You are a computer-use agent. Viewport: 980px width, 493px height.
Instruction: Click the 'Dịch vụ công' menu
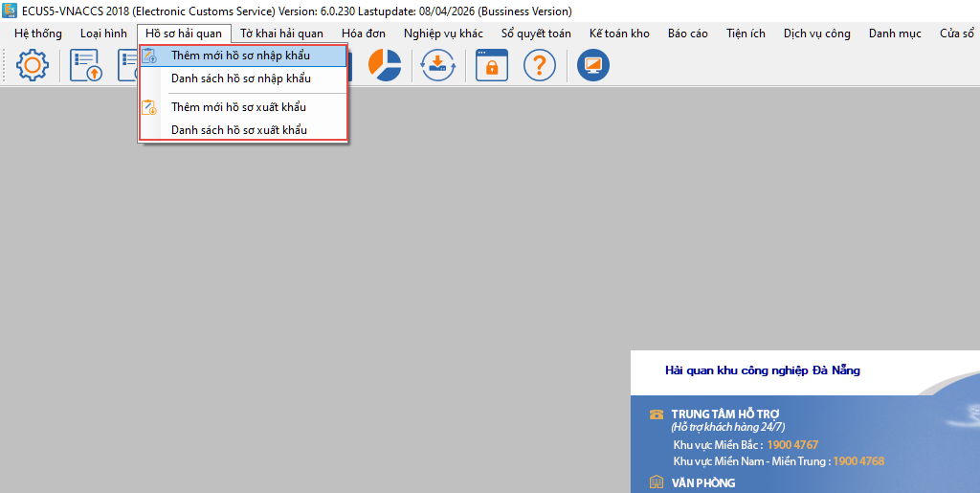coord(816,34)
